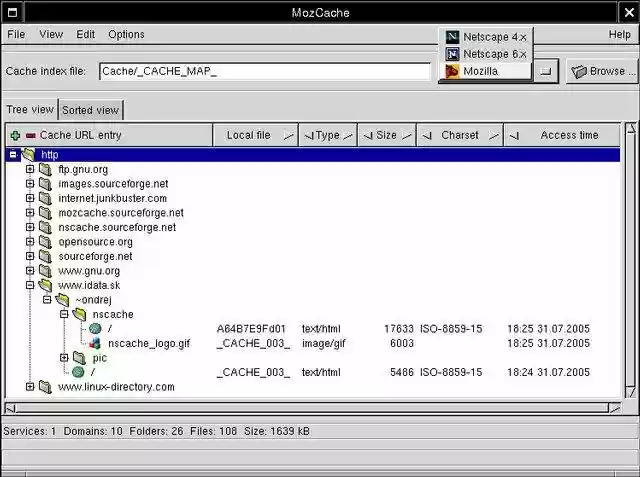Click the horizontal scrollbar left arrow

pos(11,408)
